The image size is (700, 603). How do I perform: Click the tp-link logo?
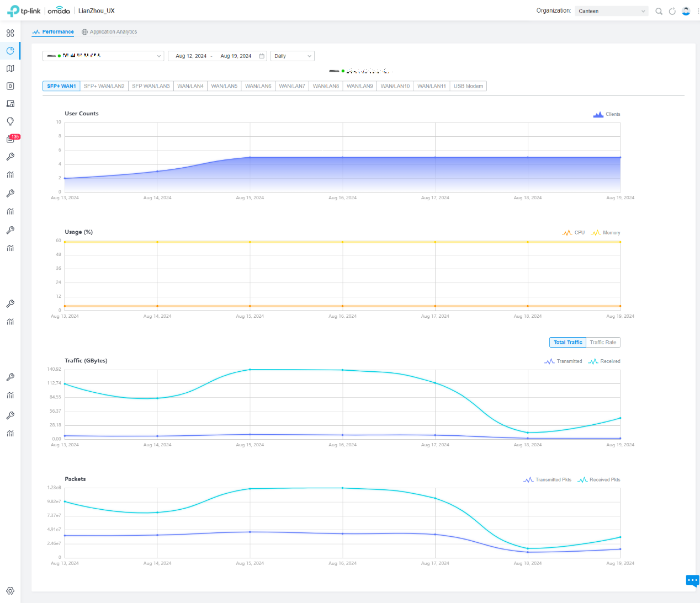pos(24,10)
